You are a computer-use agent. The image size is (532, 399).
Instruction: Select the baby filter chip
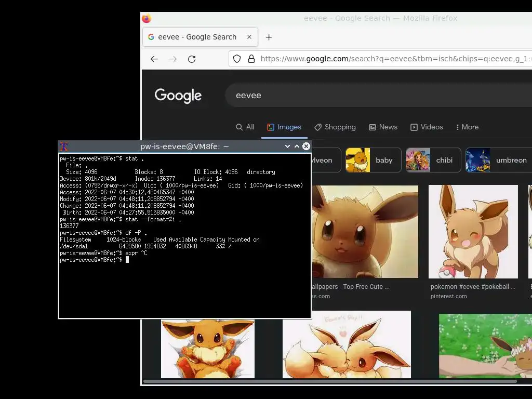click(373, 160)
